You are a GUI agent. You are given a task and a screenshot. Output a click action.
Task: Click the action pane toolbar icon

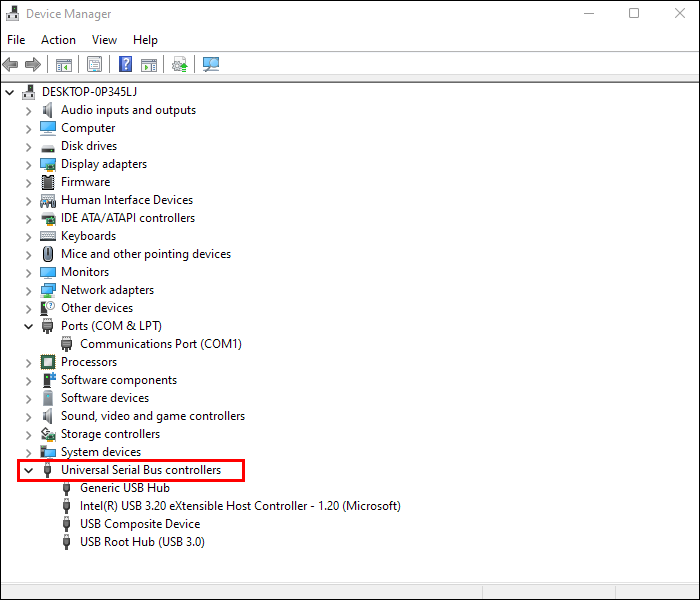[149, 65]
